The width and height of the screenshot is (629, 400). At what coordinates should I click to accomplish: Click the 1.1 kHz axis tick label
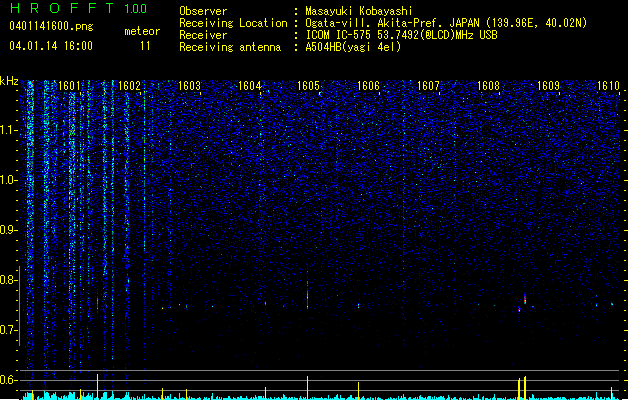[x=9, y=130]
